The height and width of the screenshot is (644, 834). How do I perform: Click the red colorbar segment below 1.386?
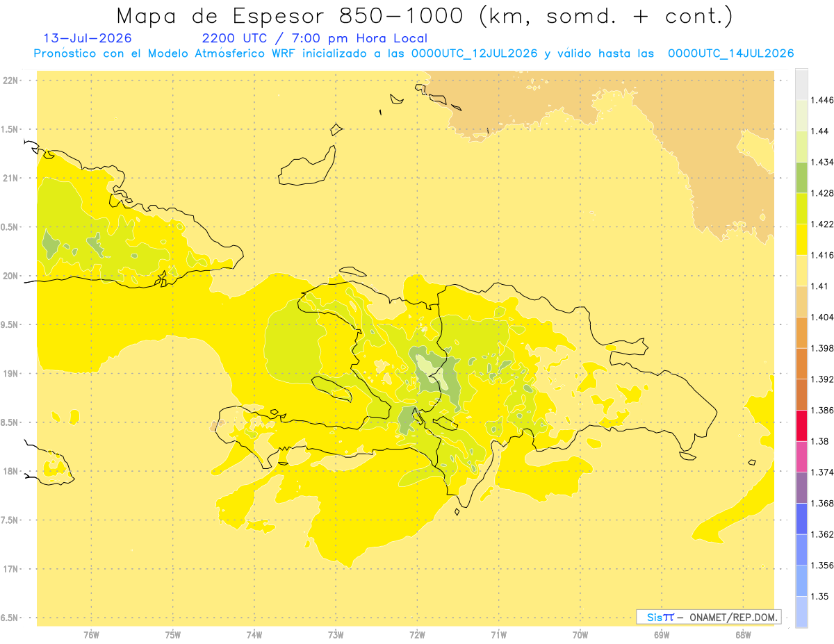click(x=801, y=425)
